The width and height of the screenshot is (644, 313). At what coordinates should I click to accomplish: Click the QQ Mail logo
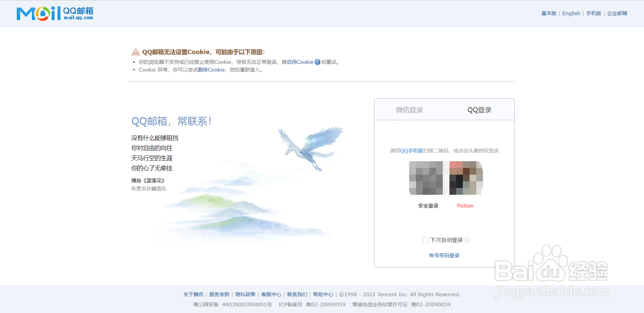pos(55,13)
